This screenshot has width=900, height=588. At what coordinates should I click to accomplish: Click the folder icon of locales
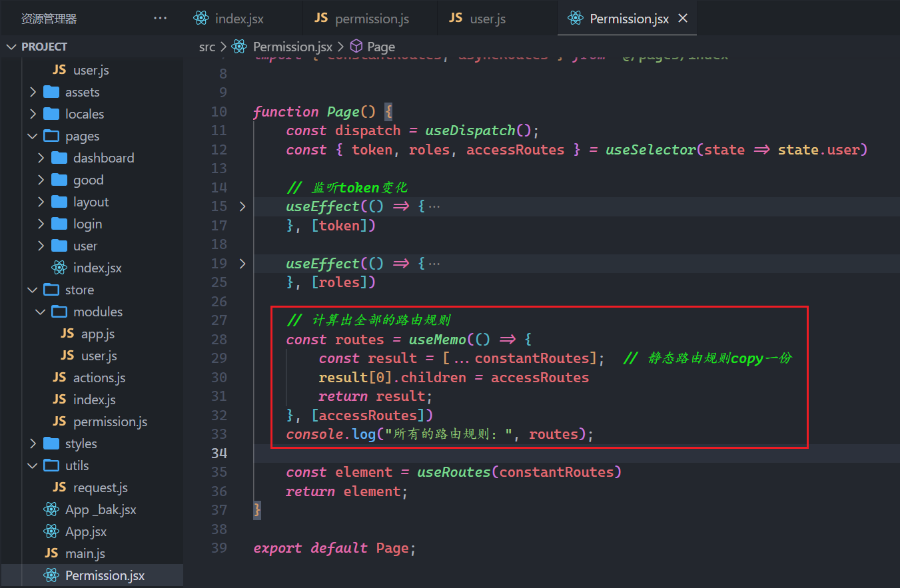pos(51,114)
